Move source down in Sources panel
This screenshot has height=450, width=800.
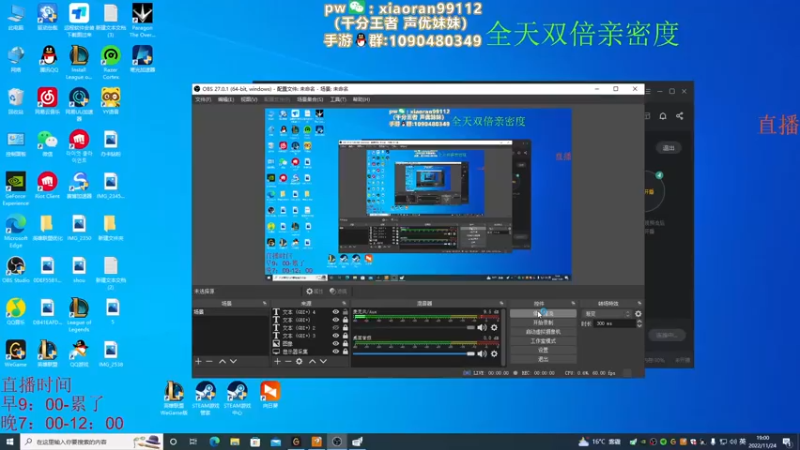323,361
